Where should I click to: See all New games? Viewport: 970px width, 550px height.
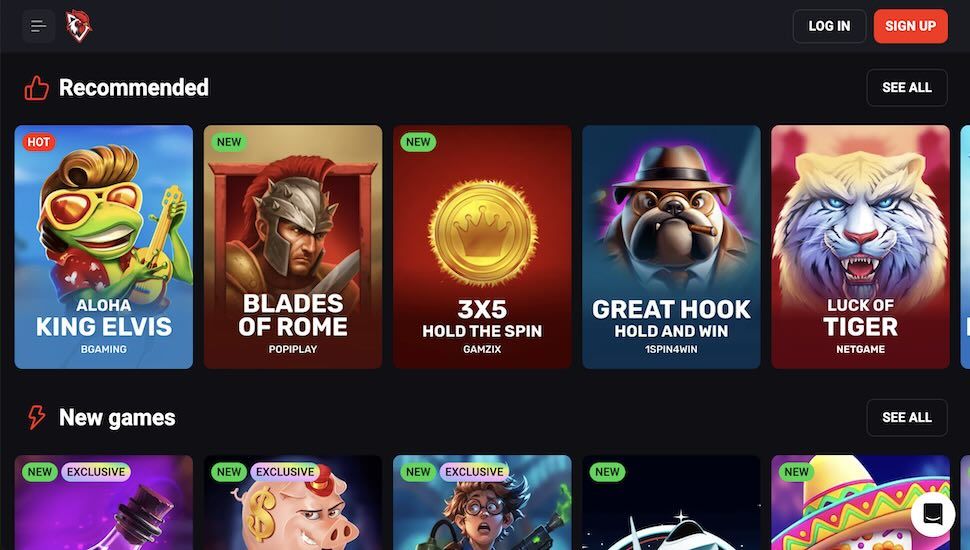(x=907, y=417)
